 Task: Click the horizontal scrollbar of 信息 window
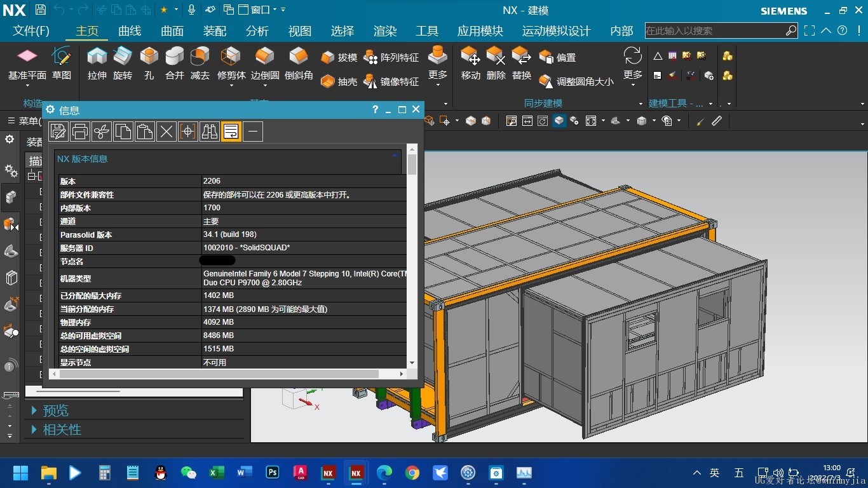point(227,374)
